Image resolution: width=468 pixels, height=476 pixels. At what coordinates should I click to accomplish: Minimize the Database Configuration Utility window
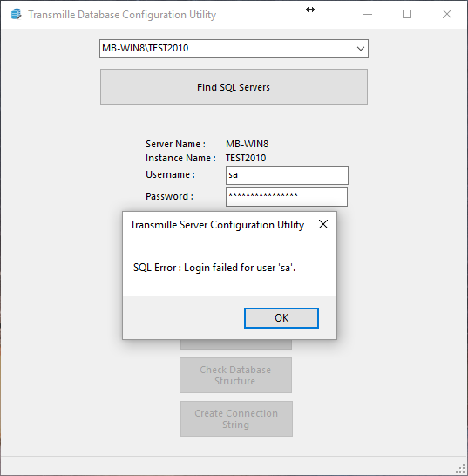[368, 14]
